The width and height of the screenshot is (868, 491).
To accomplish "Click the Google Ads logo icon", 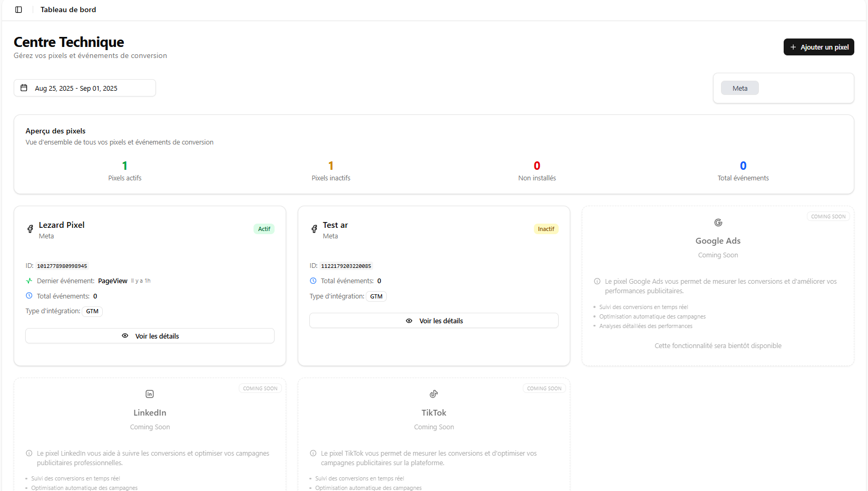I will click(x=718, y=223).
